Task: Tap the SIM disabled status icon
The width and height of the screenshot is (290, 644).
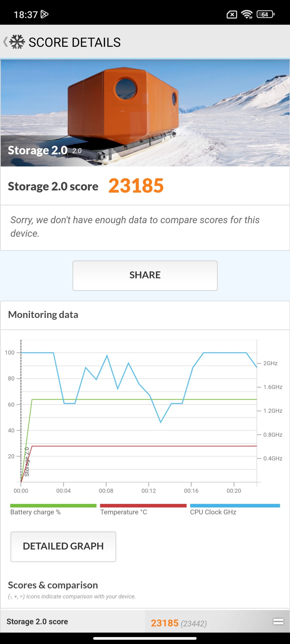Action: pyautogui.click(x=232, y=15)
